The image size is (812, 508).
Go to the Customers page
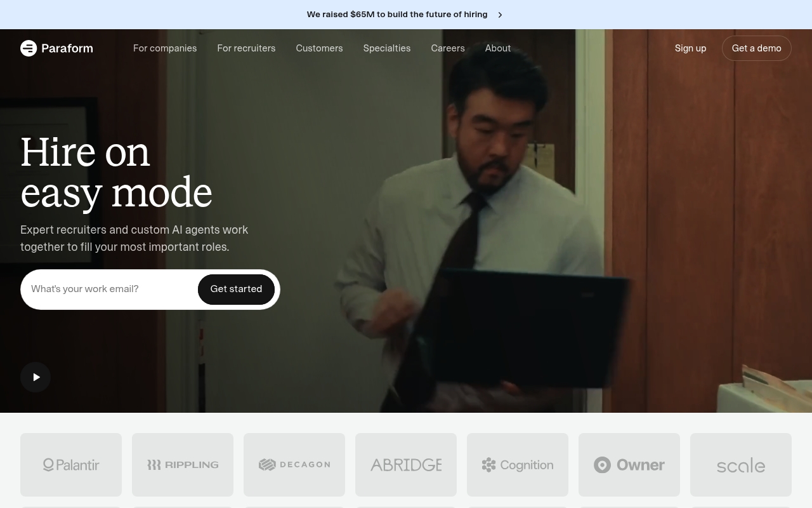click(x=319, y=48)
